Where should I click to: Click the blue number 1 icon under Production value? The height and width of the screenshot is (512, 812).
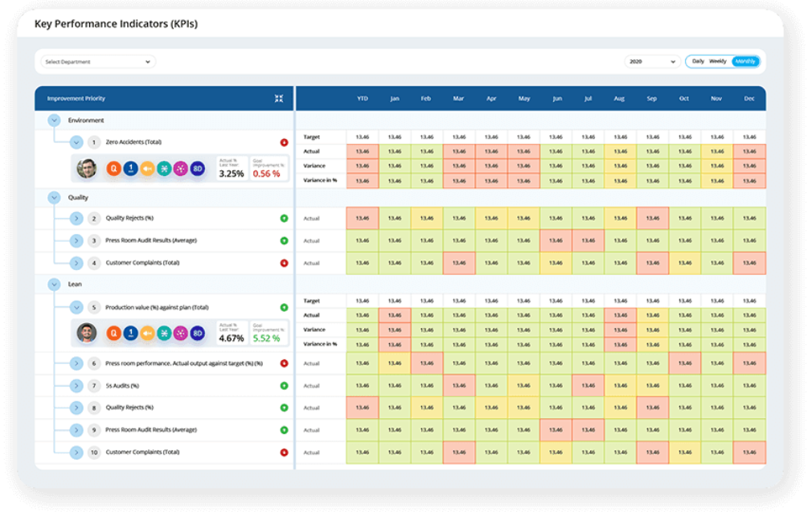tap(130, 333)
